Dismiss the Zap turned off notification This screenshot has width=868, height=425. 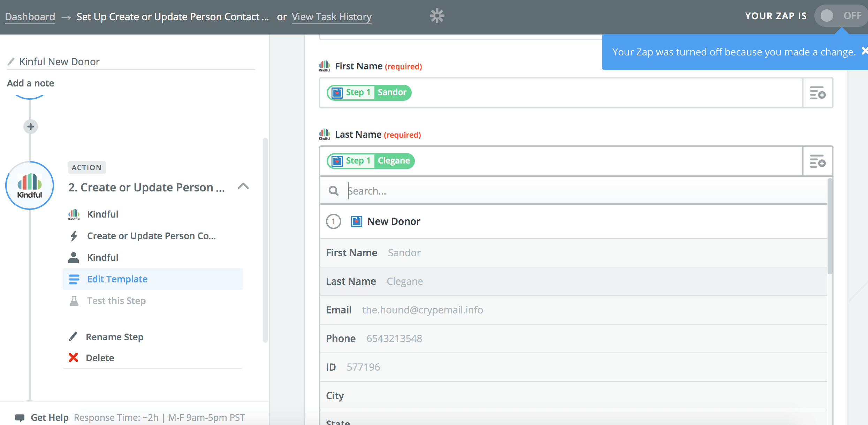pyautogui.click(x=864, y=51)
